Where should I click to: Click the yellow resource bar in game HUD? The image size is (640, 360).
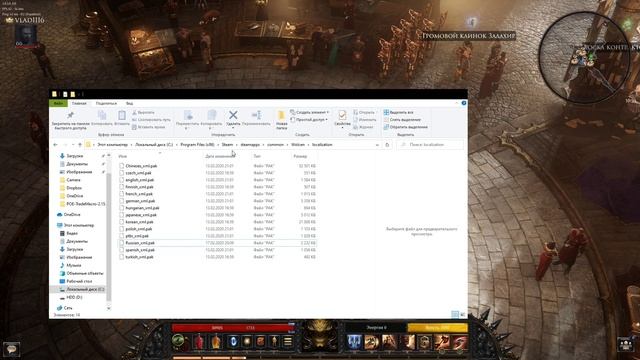(x=437, y=327)
